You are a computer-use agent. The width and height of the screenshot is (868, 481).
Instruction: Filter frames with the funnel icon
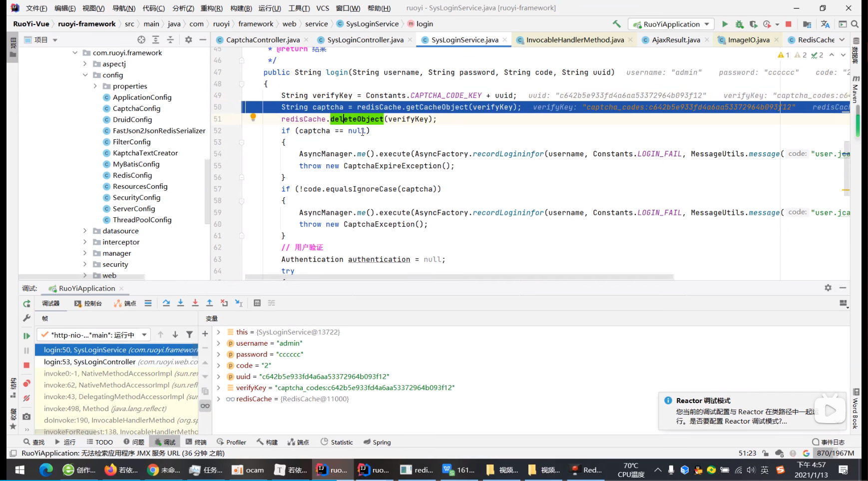pyautogui.click(x=189, y=335)
